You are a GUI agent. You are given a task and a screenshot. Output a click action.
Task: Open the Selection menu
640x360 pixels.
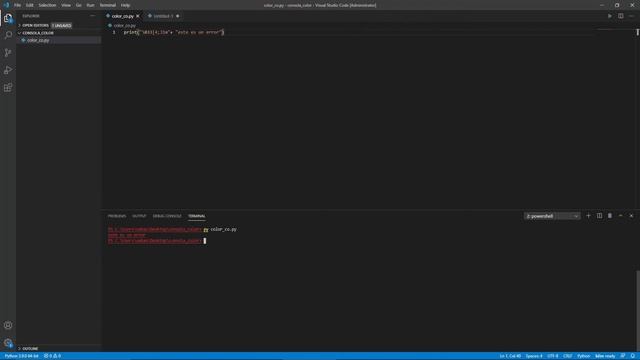click(x=47, y=5)
